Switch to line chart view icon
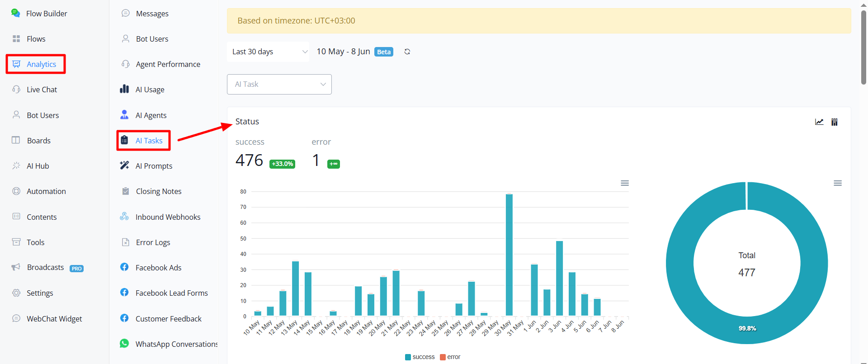Image resolution: width=868 pixels, height=364 pixels. click(819, 122)
